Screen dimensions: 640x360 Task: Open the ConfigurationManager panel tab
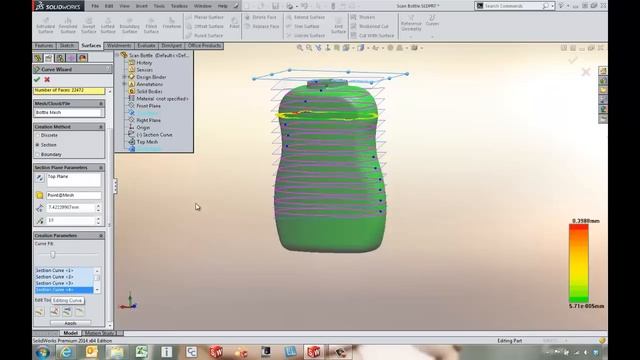[x=60, y=58]
